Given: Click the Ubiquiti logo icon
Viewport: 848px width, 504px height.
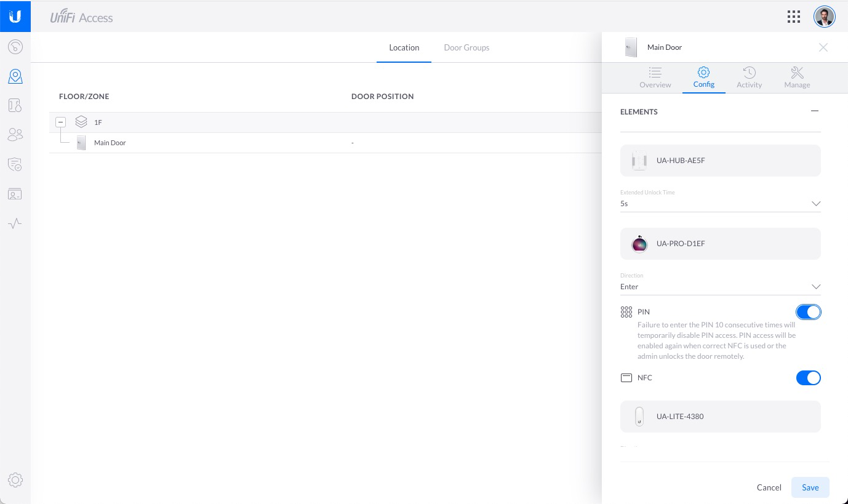Looking at the screenshot, I should coord(15,16).
